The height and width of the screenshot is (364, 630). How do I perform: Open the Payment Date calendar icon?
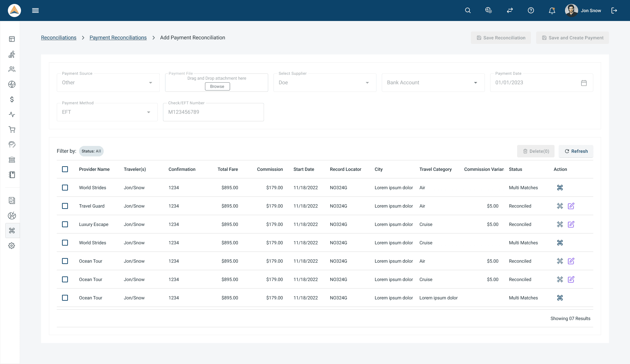click(x=584, y=83)
